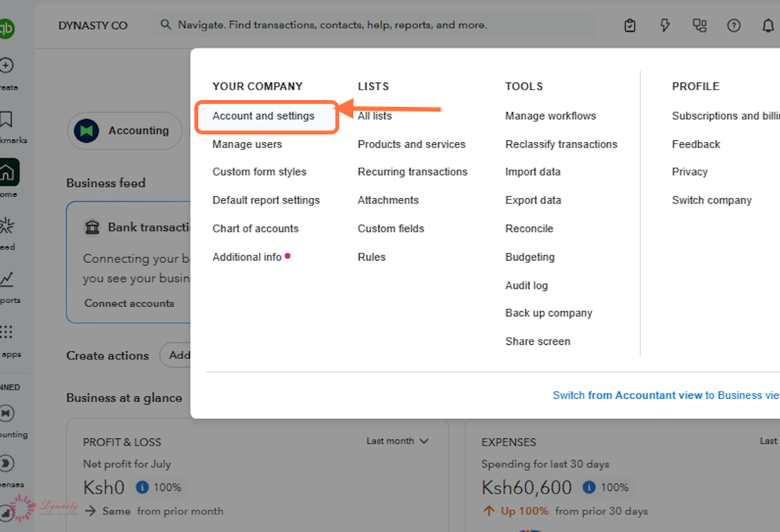The image size is (780, 532).
Task: Open Custom fields
Action: [x=391, y=229]
